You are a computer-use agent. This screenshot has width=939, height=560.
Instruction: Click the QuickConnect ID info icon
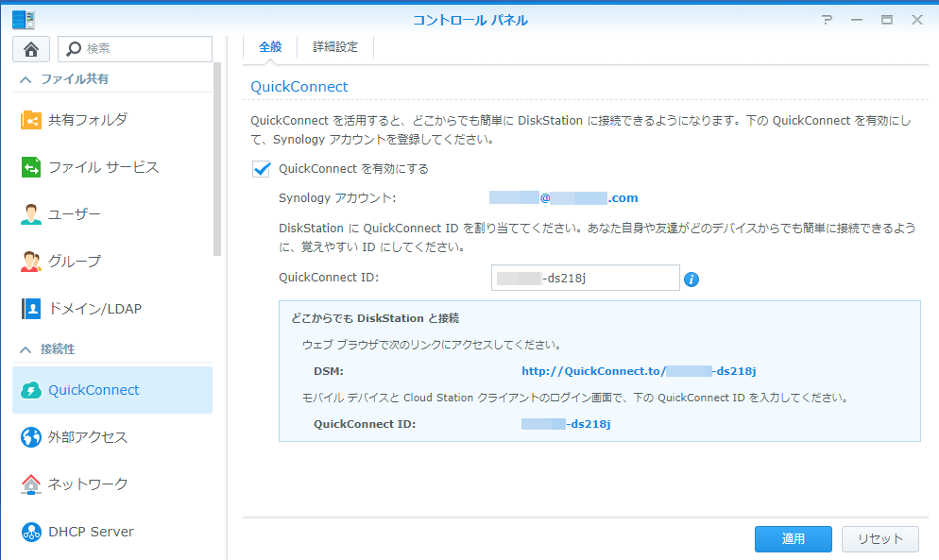(x=691, y=280)
